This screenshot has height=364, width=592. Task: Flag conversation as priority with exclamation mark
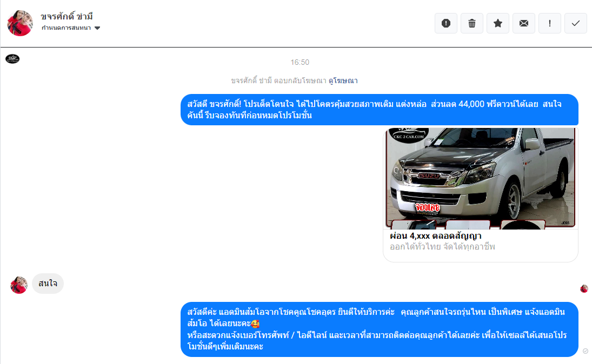[x=550, y=23]
